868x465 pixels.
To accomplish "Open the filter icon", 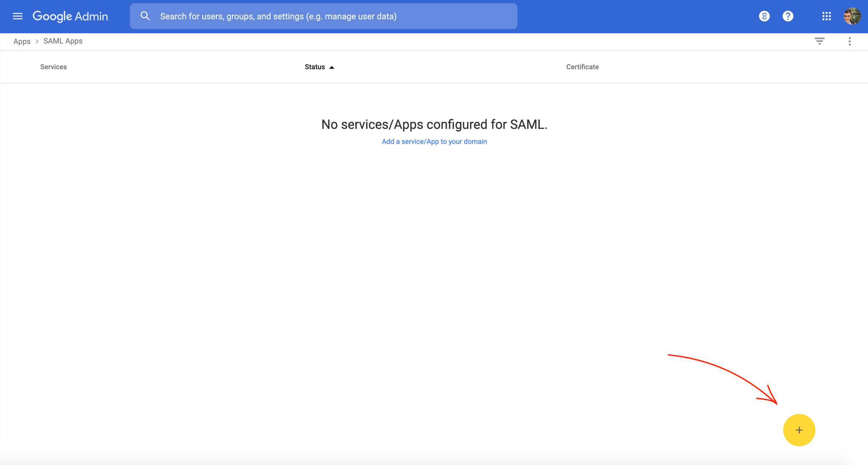I will coord(819,41).
